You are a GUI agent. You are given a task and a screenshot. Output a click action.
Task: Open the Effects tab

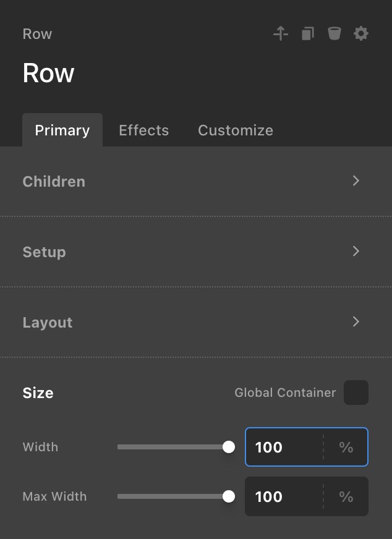(143, 130)
